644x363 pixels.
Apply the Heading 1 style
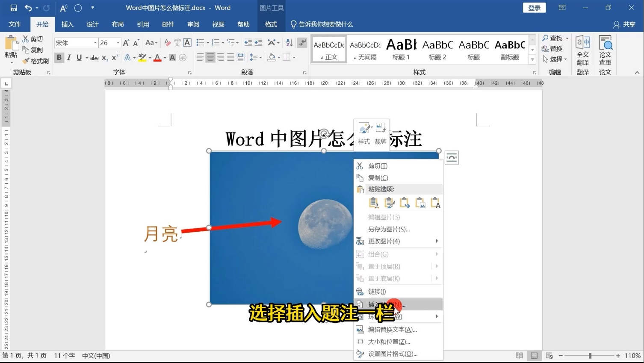[x=401, y=50]
